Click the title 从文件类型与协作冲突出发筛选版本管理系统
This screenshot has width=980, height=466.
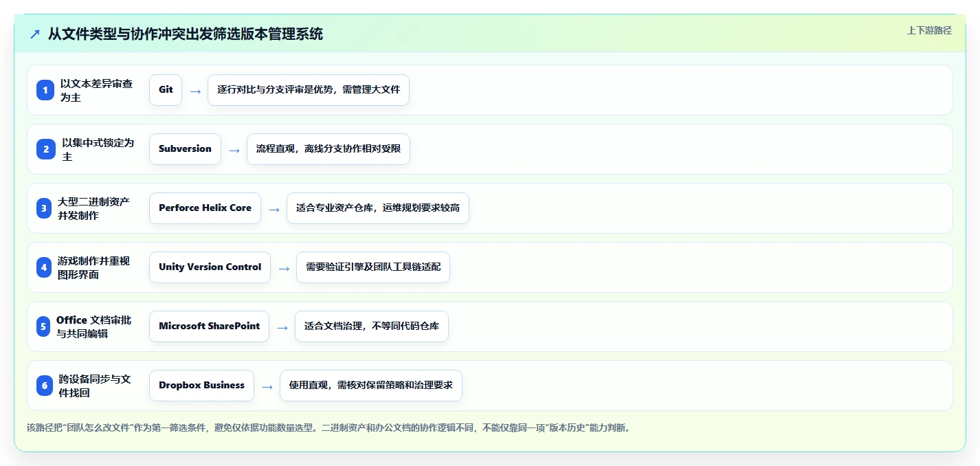pos(186,34)
